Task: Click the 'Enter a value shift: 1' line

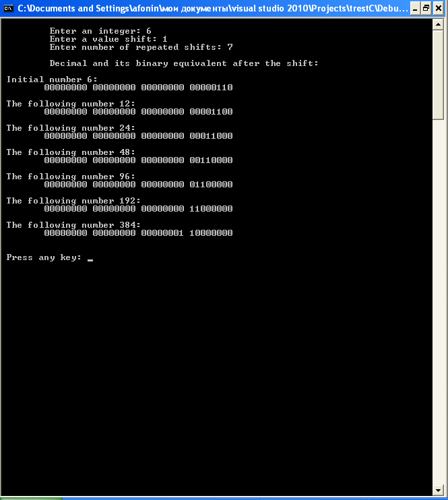Action: pos(108,39)
